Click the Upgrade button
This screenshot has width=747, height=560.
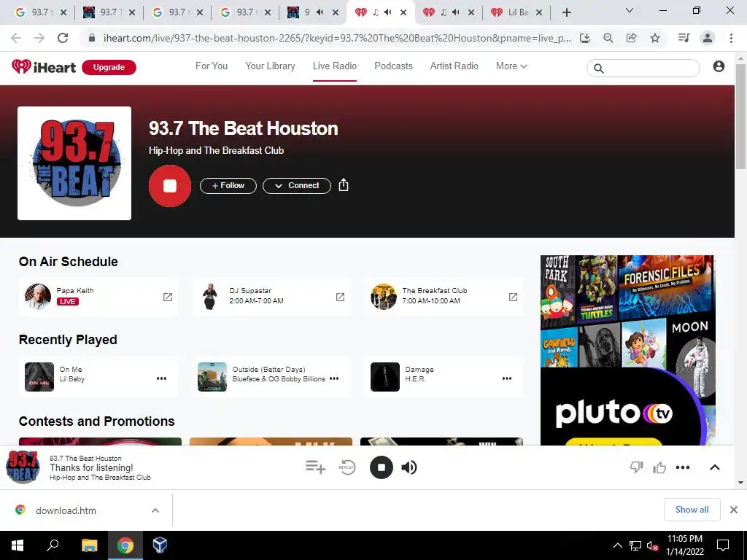(109, 67)
